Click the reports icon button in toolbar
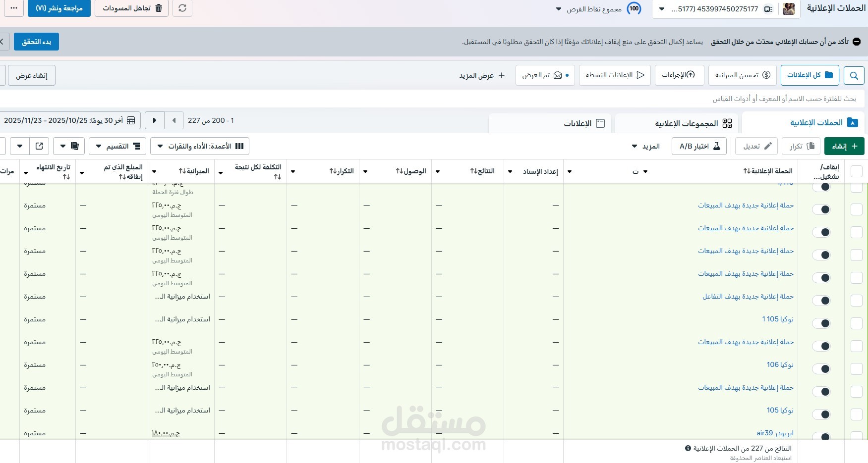 (75, 146)
